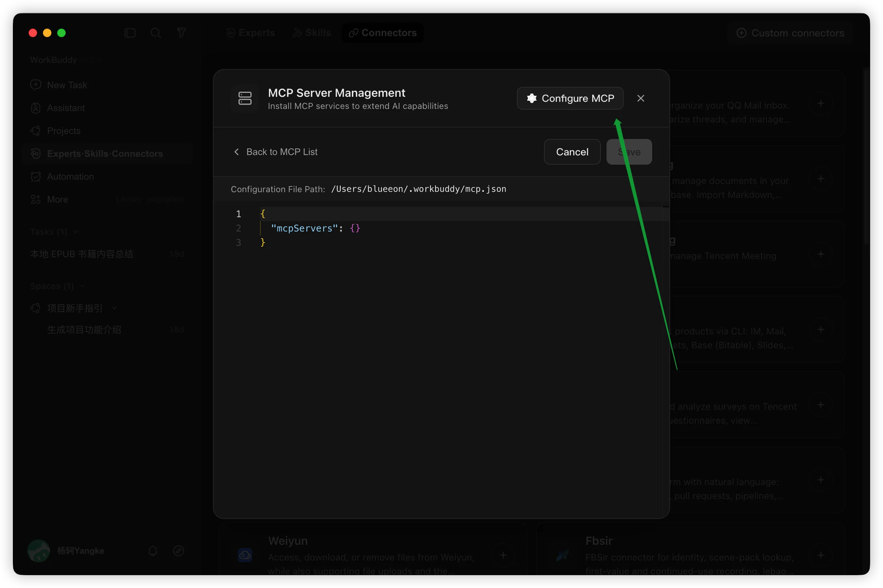Screen dimensions: 883x588
Task: Select Experts·Skills·Connectors sidebar item
Action: tap(107, 154)
